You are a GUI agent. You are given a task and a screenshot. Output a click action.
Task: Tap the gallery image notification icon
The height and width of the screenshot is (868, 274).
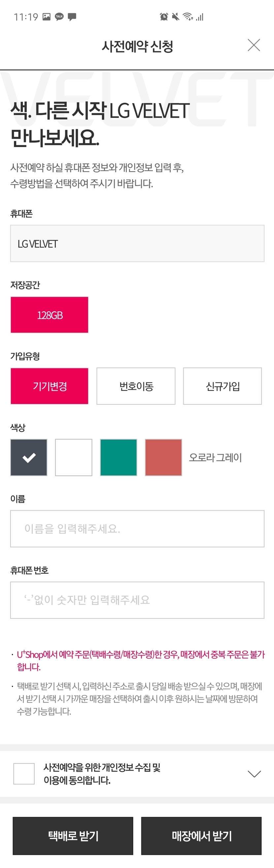(x=47, y=17)
